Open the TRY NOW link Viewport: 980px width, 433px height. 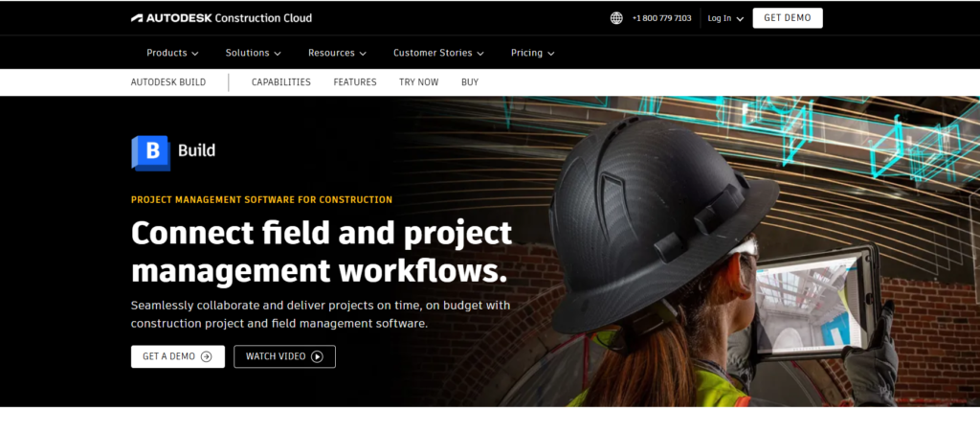pos(419,82)
